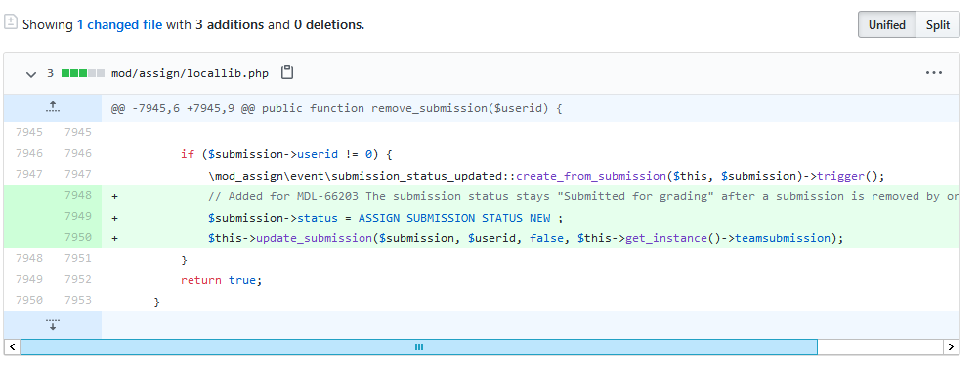Expand lines above the hunk
Viewport: 980px width, 365px height.
53,108
